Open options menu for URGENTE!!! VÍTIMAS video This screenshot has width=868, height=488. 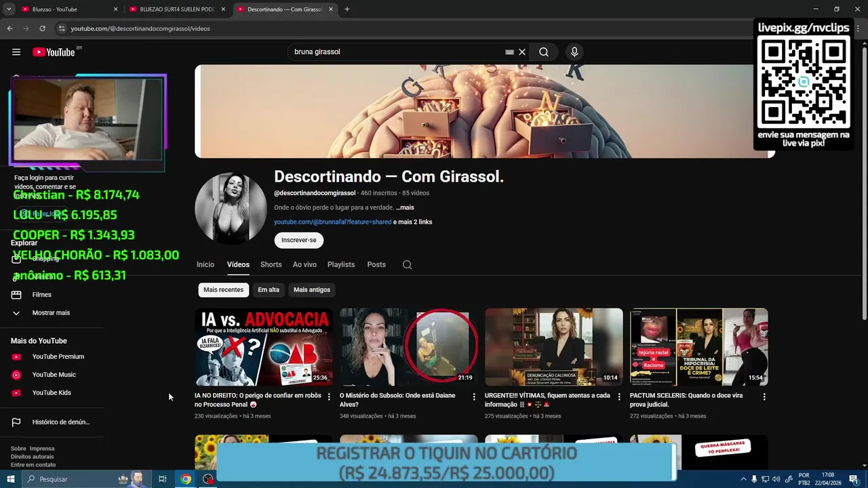[619, 396]
